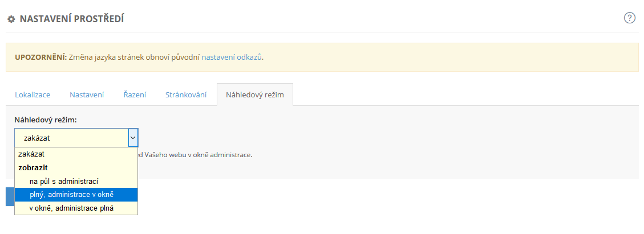Select "plný, administrace v okně" option
Image resolution: width=644 pixels, height=234 pixels.
72,195
